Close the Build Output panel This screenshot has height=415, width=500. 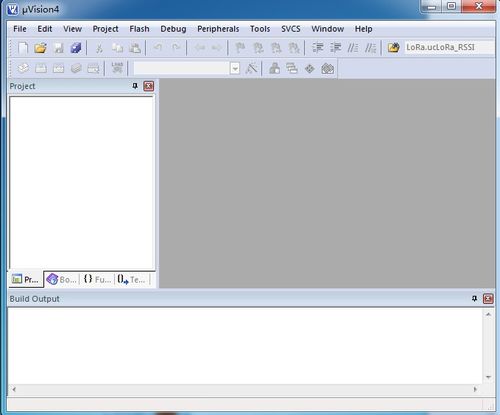(x=488, y=299)
